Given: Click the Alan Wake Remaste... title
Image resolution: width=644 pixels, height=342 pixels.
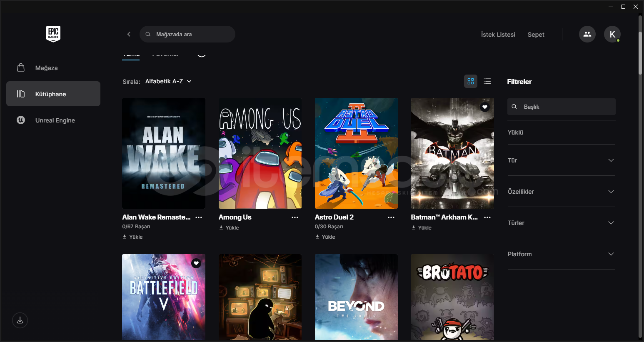Looking at the screenshot, I should (x=156, y=217).
